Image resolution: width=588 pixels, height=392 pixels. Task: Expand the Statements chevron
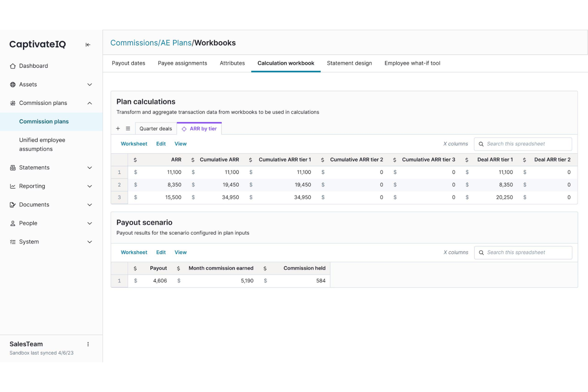click(90, 168)
